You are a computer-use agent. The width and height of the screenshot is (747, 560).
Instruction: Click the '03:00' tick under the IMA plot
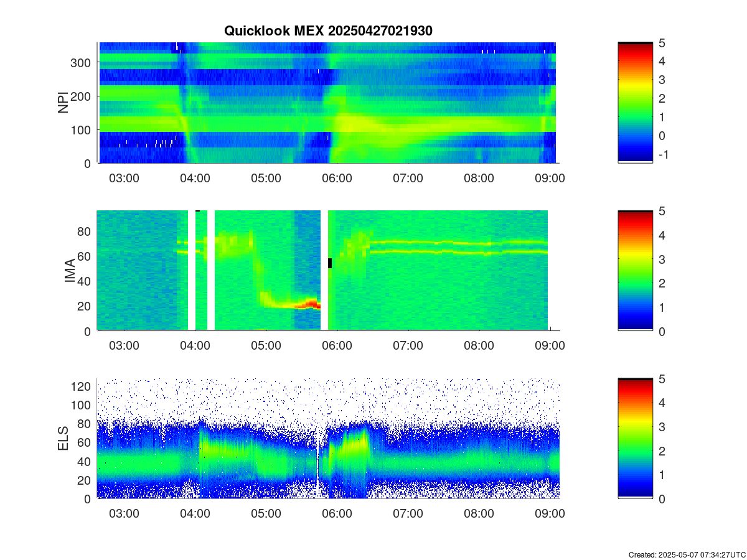[125, 345]
